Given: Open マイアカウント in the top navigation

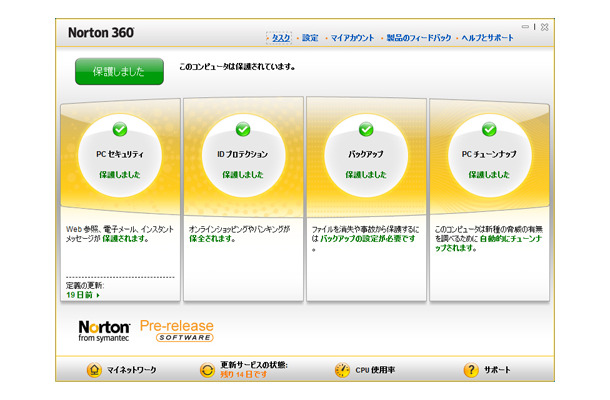Looking at the screenshot, I should point(352,38).
